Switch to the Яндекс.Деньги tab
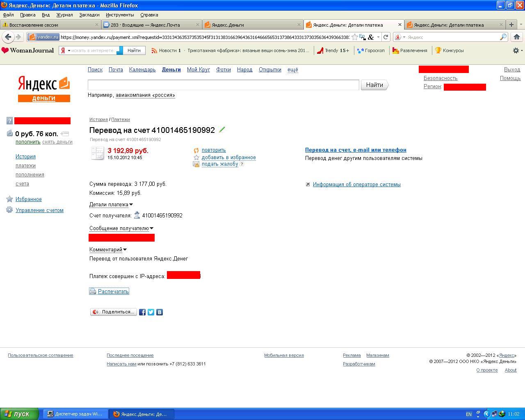This screenshot has width=525, height=420. pos(252,25)
